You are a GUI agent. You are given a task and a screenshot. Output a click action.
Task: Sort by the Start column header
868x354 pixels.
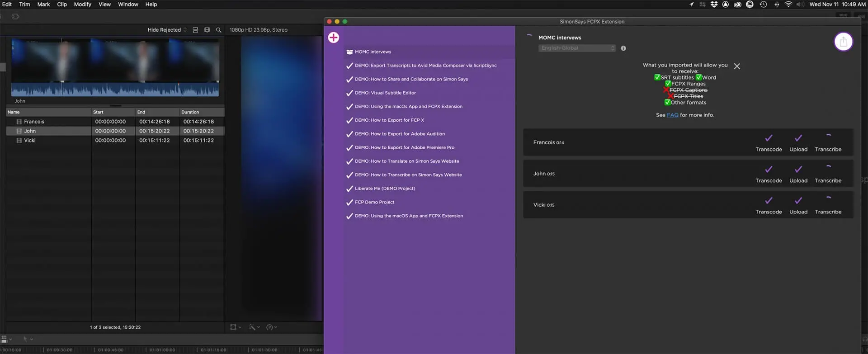pos(113,112)
